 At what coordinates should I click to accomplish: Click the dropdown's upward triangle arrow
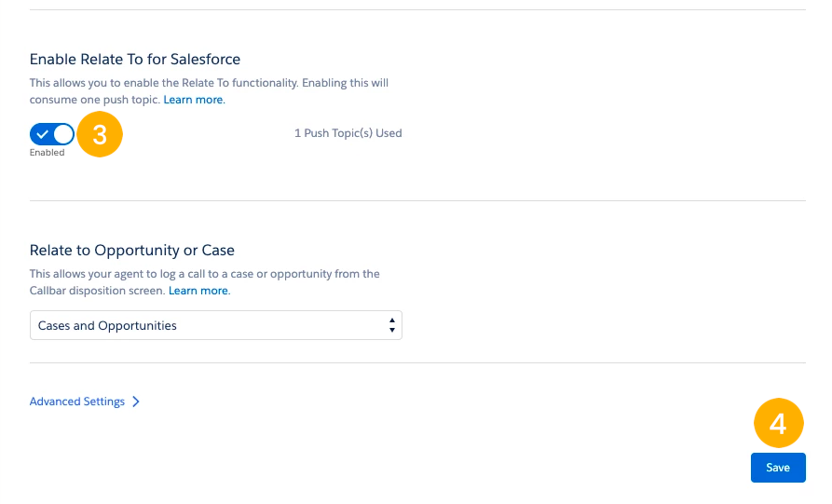(x=391, y=320)
